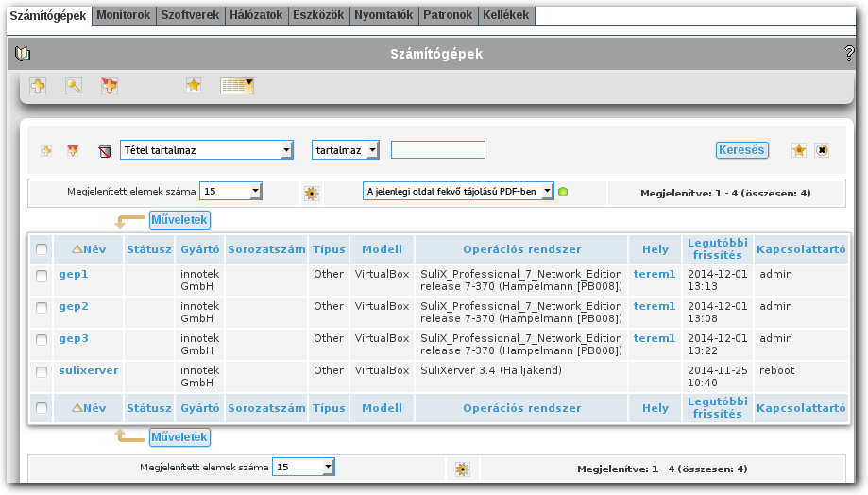Open the gep3 computer link

click(74, 338)
